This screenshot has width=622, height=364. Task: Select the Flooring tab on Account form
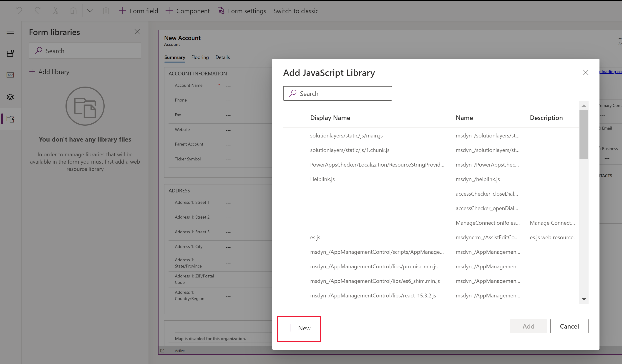pos(200,57)
